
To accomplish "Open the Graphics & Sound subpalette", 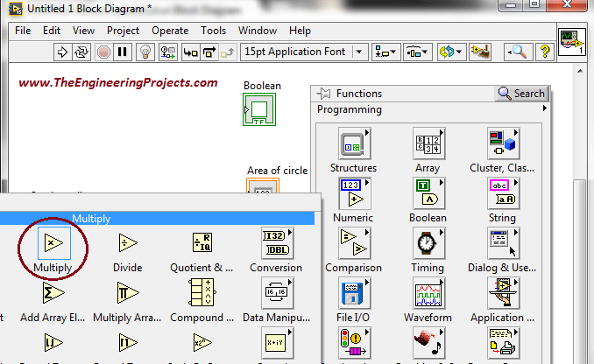I will (428, 343).
